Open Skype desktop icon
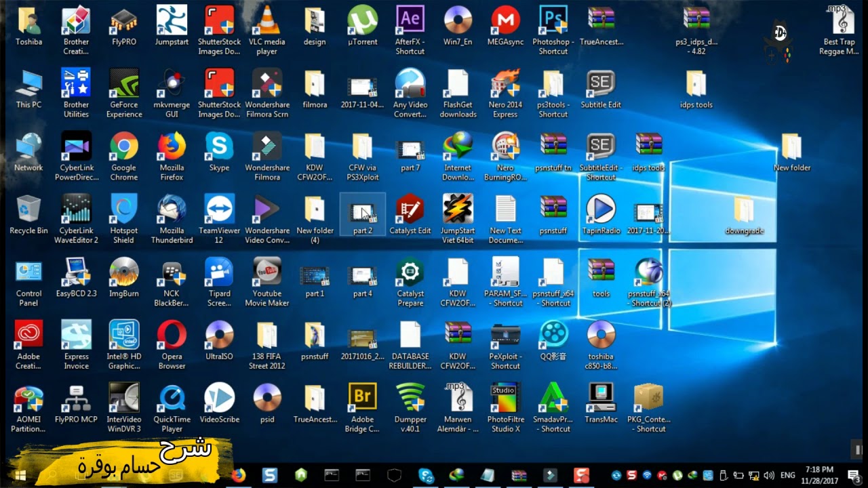 tap(219, 146)
